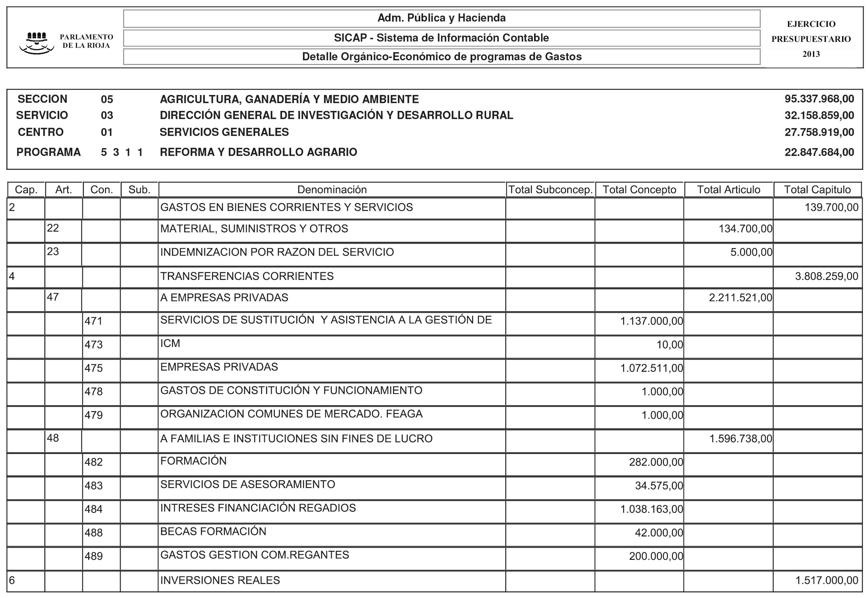Click the centro total 27.758.919,00

819,132
